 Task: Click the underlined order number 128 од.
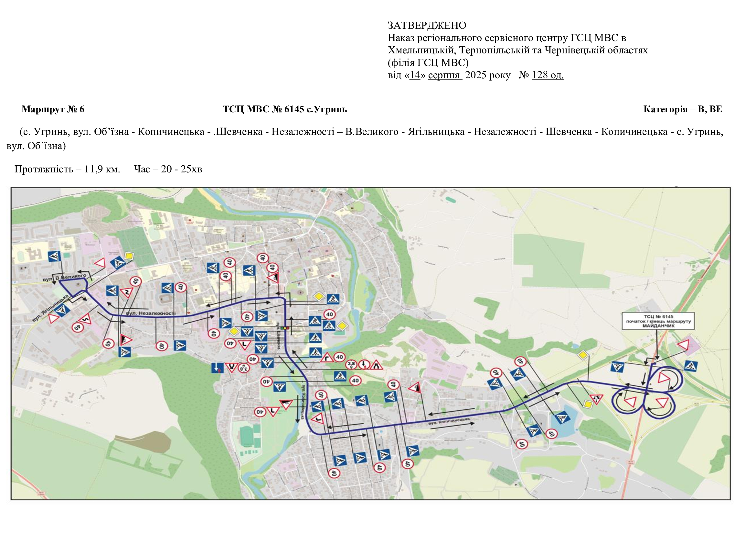point(548,75)
